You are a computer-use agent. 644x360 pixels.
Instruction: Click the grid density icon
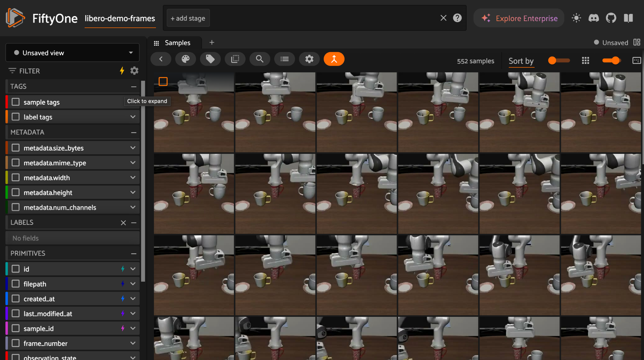click(x=586, y=60)
